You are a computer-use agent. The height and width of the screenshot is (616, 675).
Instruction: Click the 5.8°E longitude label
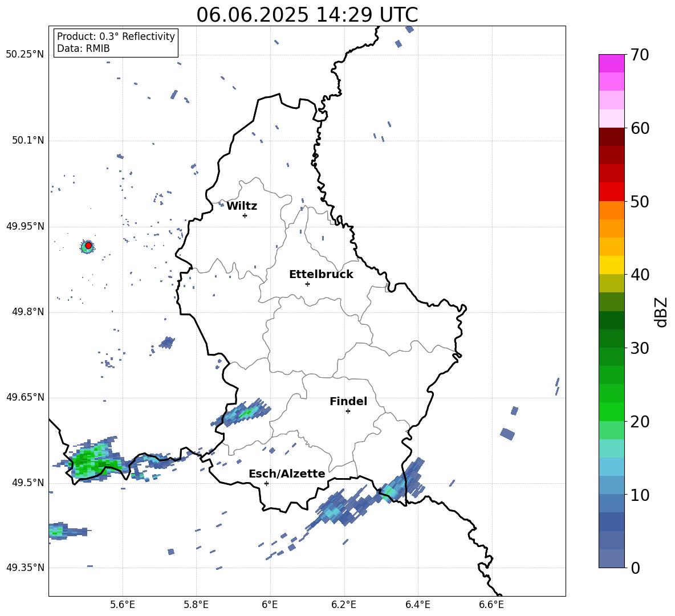coord(196,605)
